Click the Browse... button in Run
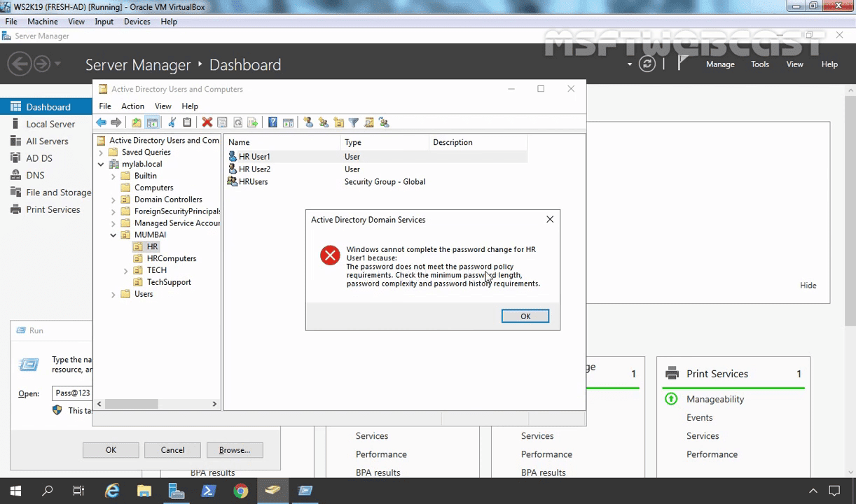The image size is (856, 504). click(x=234, y=450)
